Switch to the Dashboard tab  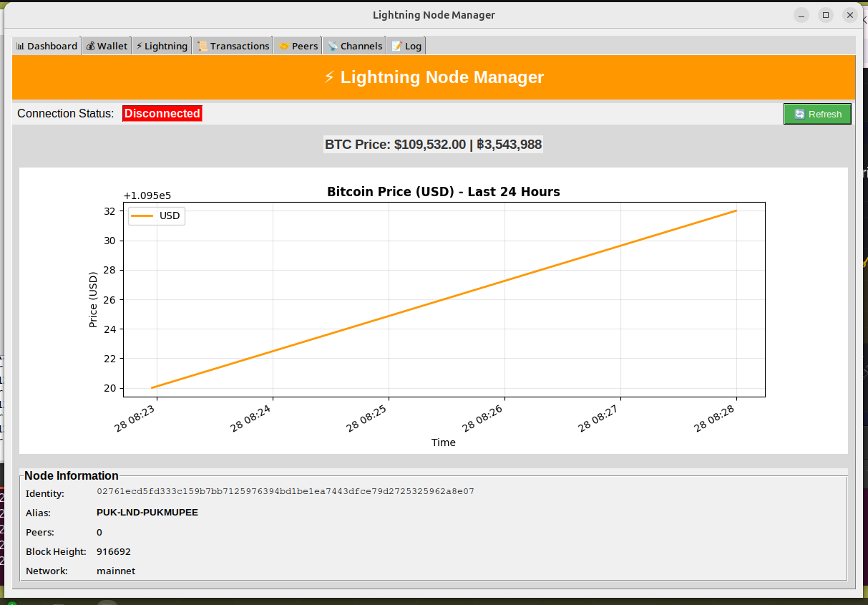[47, 46]
